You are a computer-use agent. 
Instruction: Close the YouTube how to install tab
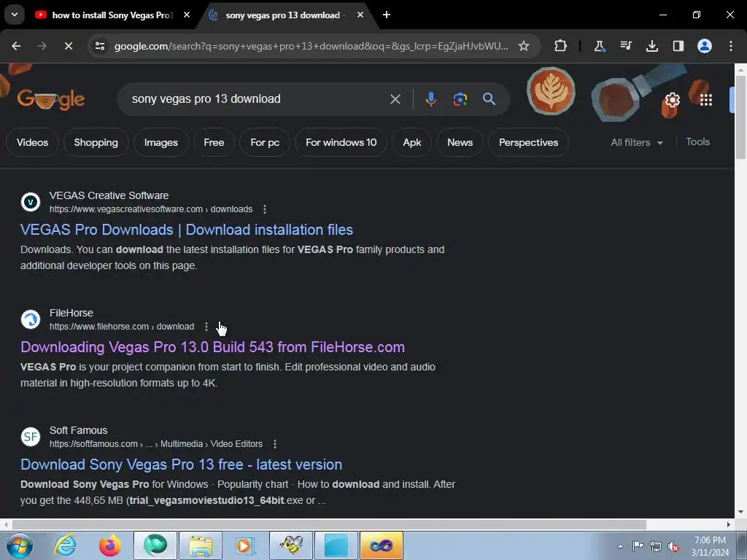(187, 15)
